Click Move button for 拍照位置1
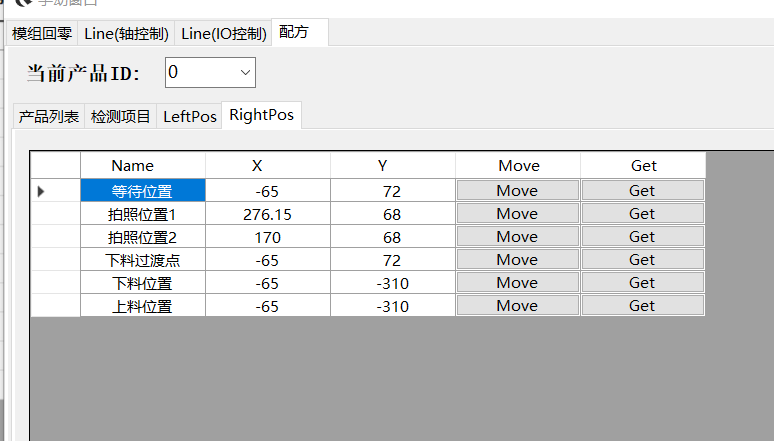The image size is (774, 441). tap(517, 213)
